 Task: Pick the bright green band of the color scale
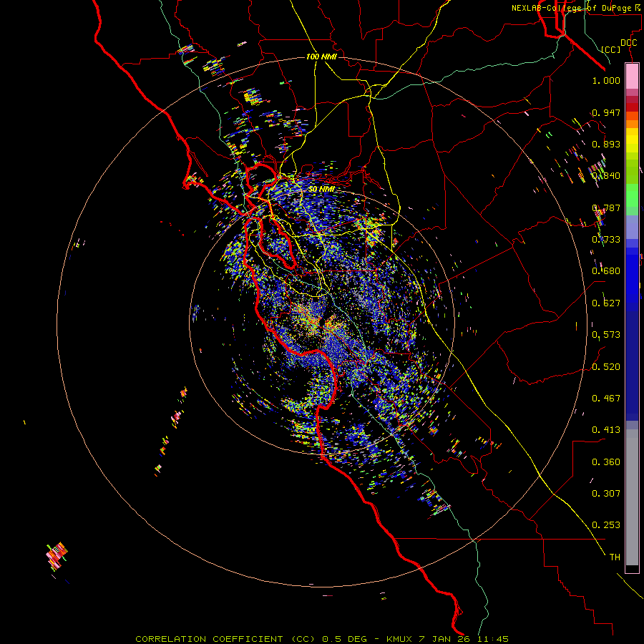[x=632, y=195]
